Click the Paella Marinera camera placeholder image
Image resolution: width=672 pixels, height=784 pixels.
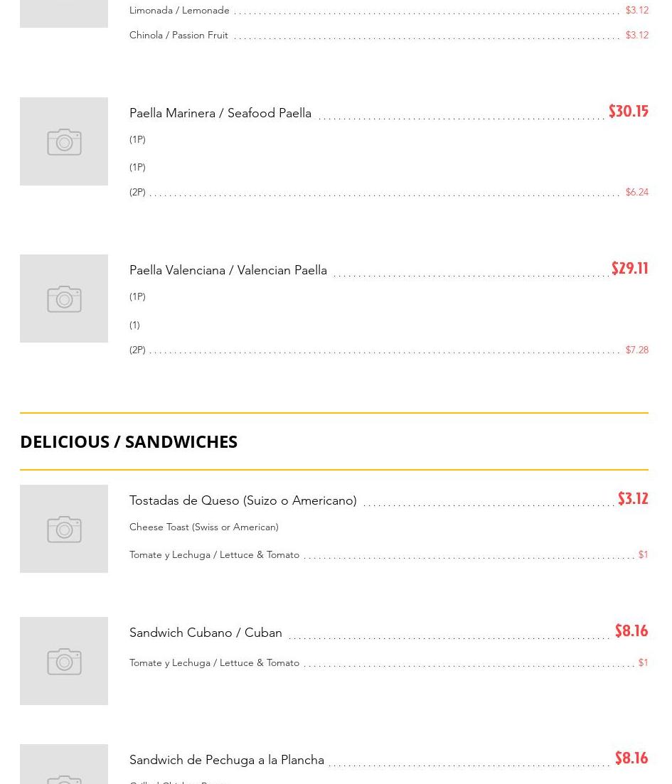pyautogui.click(x=64, y=141)
